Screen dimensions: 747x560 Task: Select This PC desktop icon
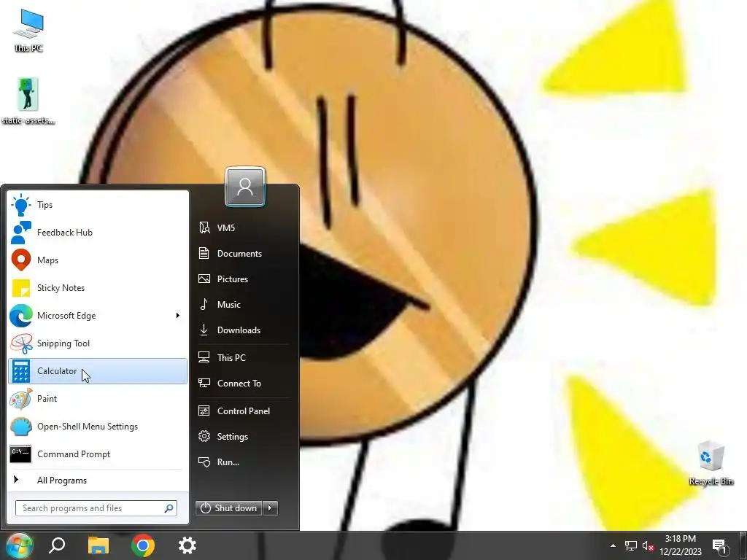(x=28, y=31)
